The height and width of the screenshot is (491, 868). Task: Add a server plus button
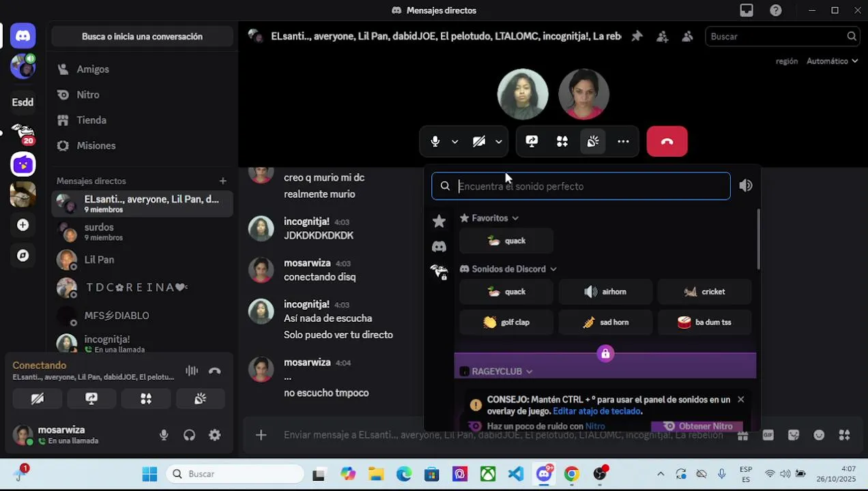coord(23,225)
